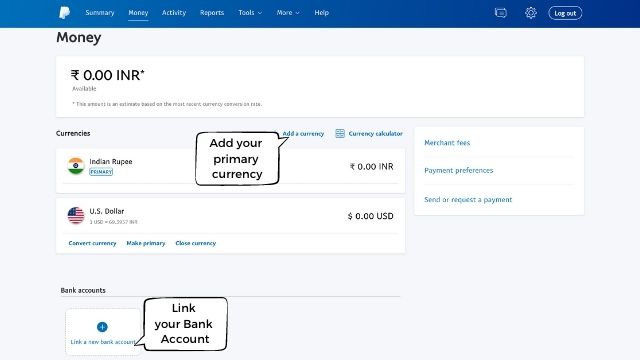Click the Log out button
Screen dimensions: 640x360
(x=565, y=13)
